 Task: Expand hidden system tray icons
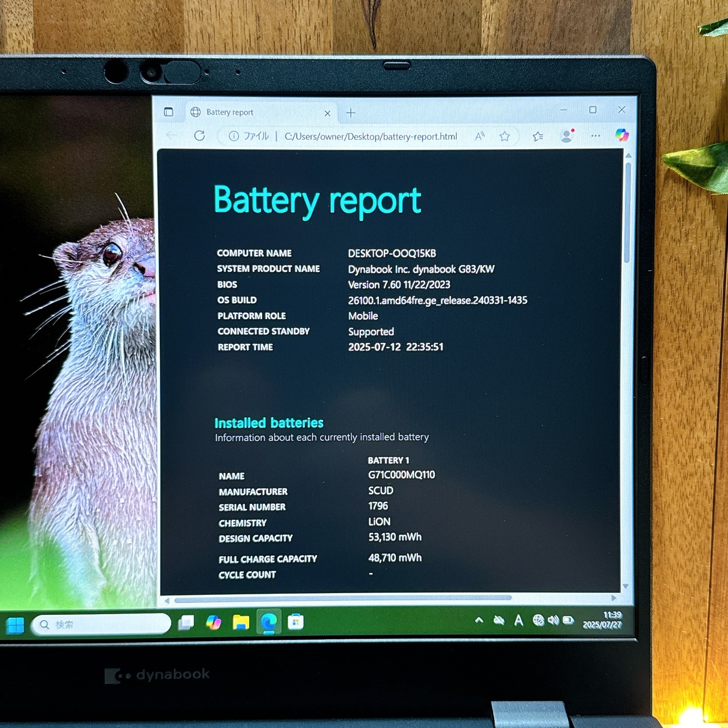479,621
